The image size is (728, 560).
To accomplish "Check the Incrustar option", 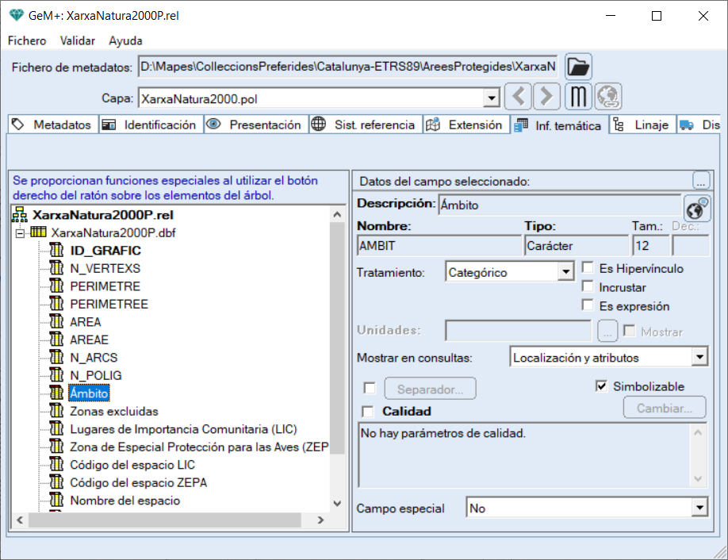I will pos(588,287).
